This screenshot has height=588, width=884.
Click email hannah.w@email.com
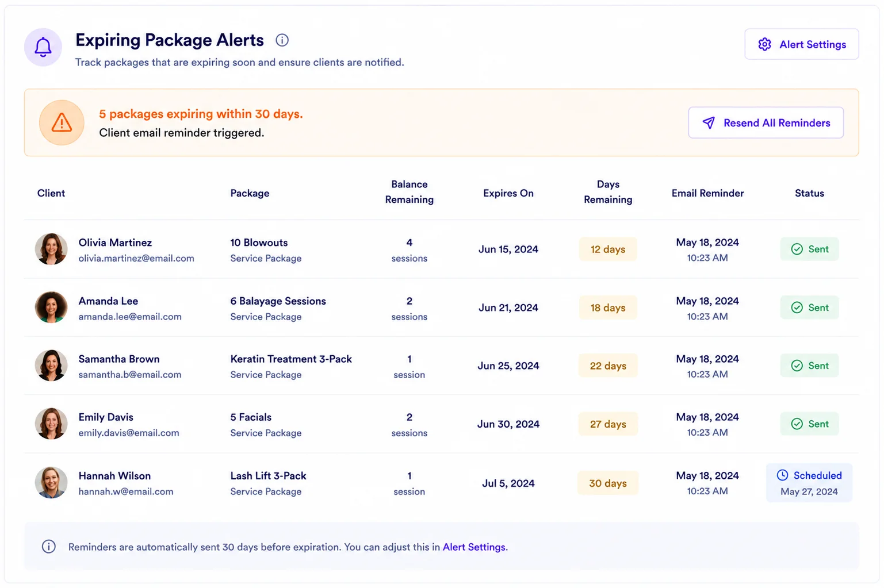pyautogui.click(x=126, y=491)
